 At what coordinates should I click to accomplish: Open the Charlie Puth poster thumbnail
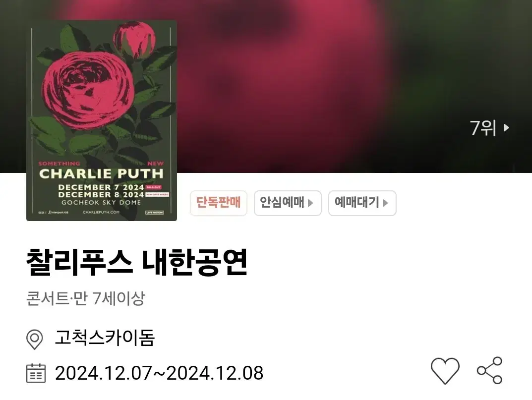(x=102, y=120)
